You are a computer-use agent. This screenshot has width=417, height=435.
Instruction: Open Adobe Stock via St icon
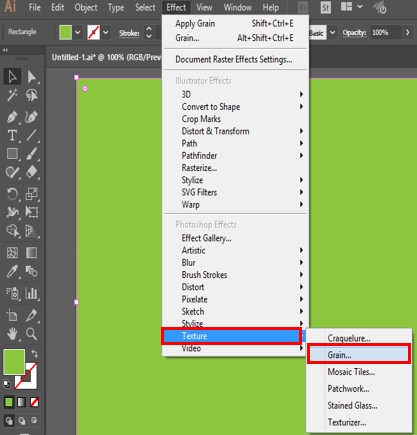tap(326, 7)
